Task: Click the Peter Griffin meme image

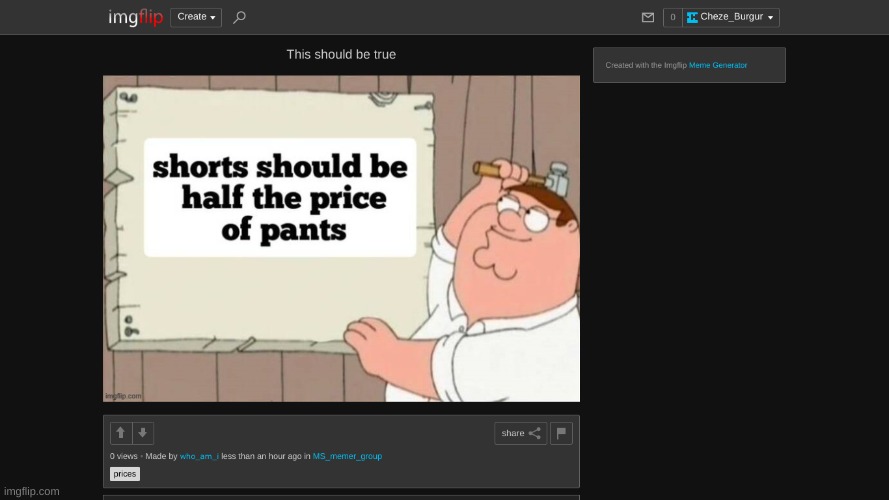Action: [x=341, y=239]
